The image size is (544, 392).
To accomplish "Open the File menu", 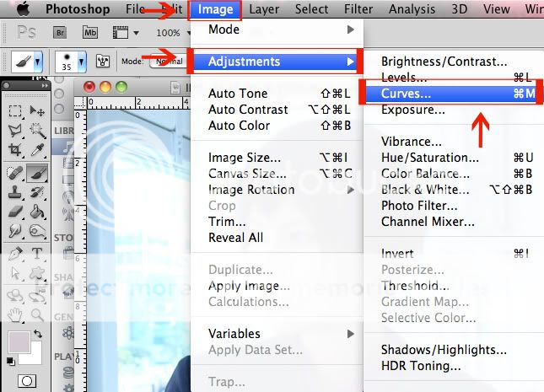I will tap(135, 9).
